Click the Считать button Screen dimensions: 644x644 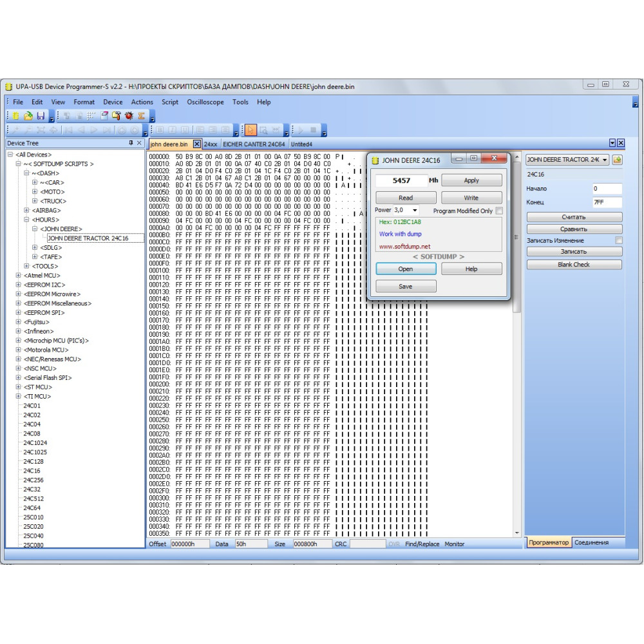[574, 217]
